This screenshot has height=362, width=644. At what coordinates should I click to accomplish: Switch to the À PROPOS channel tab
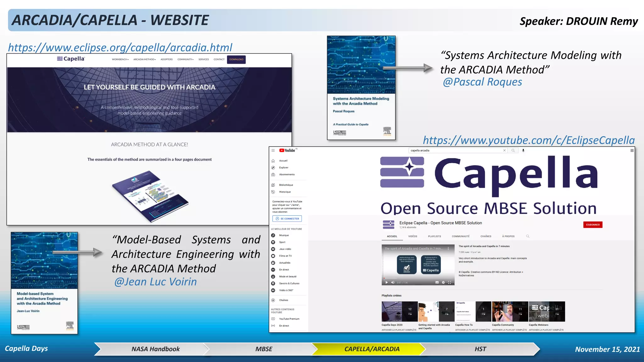[508, 236]
